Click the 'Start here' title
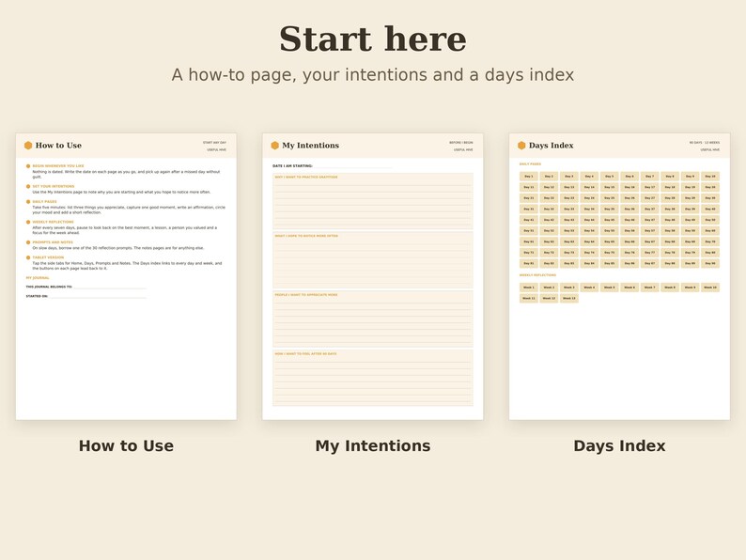The image size is (746, 560). (372, 39)
